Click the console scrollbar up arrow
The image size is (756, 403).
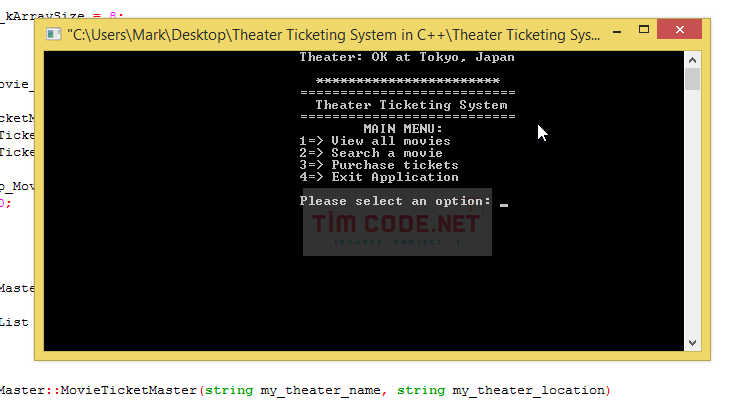coord(692,60)
